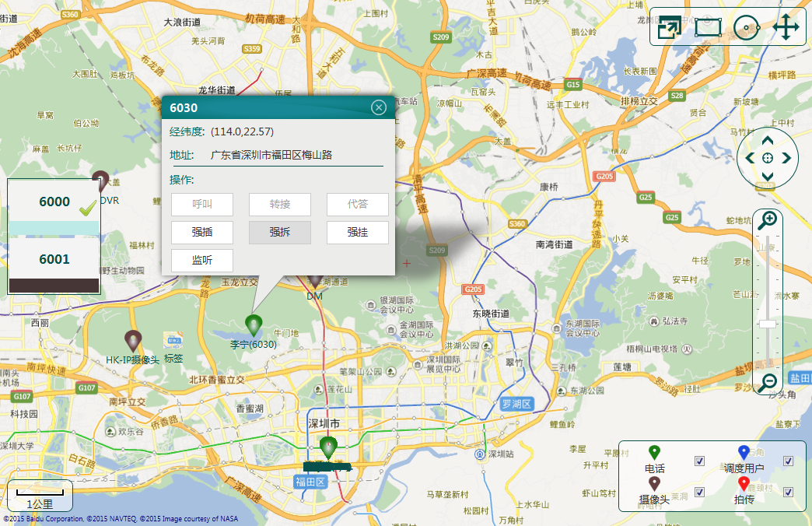Select extension 6001 in the left list
Screen dimensions: 812x526
[x=54, y=259]
